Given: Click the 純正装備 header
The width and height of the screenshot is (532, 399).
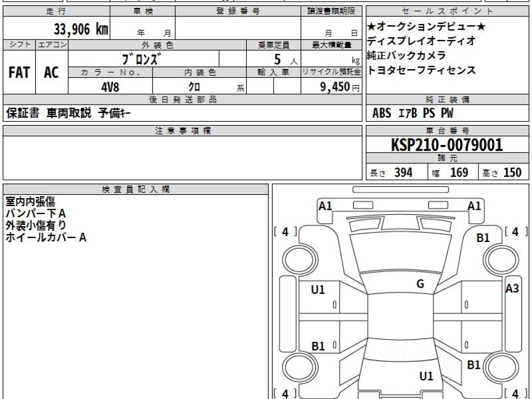Looking at the screenshot, I should pos(448,100).
